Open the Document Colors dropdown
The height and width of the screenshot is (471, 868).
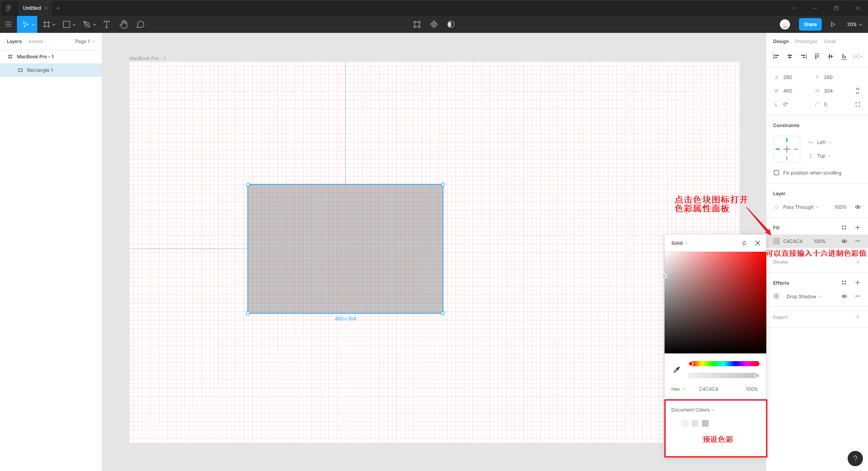tap(693, 410)
